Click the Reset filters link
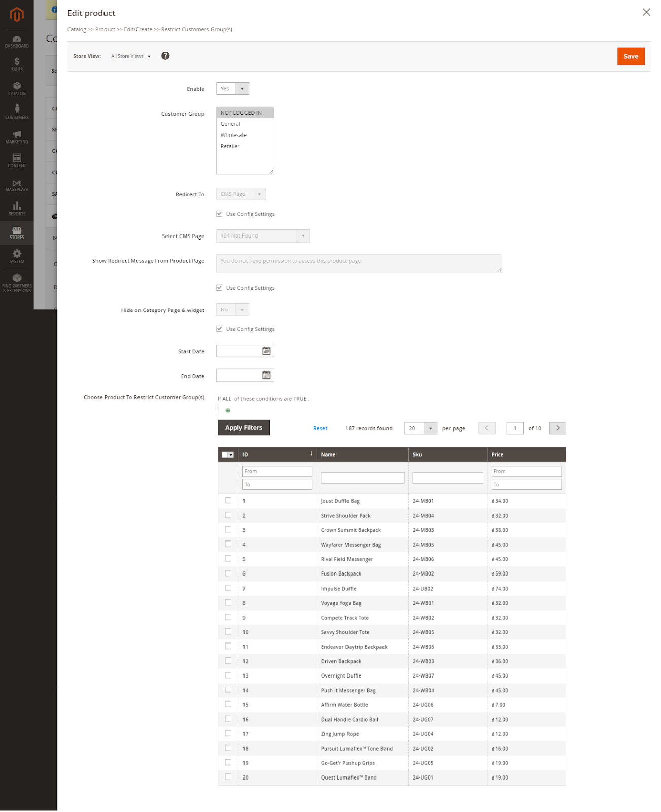Viewport: 661px width, 812px height. pos(320,428)
